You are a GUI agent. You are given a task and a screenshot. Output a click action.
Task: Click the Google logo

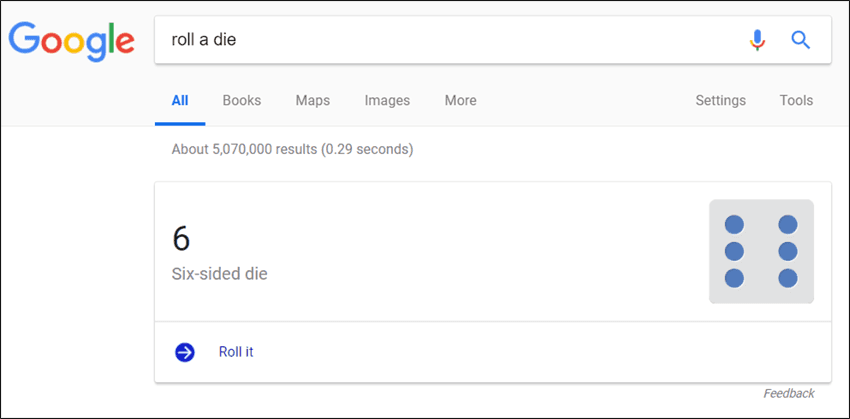[x=72, y=41]
